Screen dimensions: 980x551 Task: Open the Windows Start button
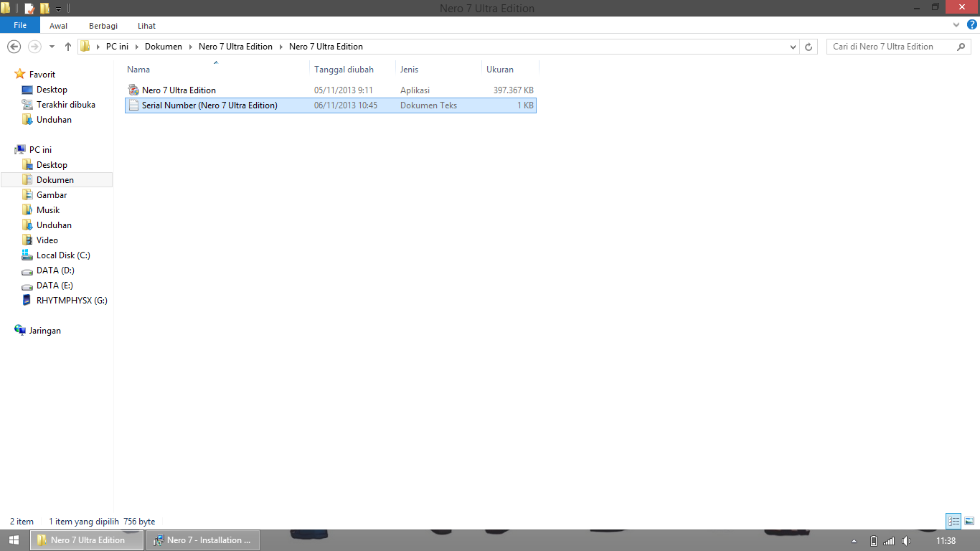(x=14, y=540)
